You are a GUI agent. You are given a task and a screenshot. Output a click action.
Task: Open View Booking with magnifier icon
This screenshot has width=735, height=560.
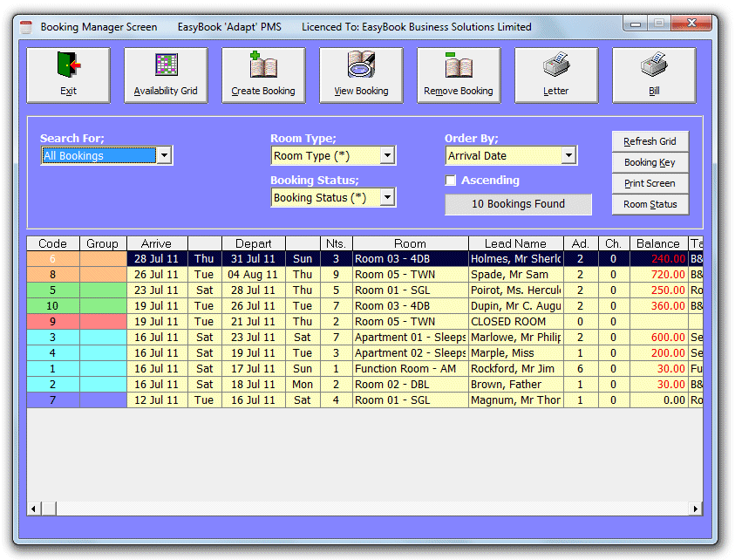pyautogui.click(x=361, y=67)
